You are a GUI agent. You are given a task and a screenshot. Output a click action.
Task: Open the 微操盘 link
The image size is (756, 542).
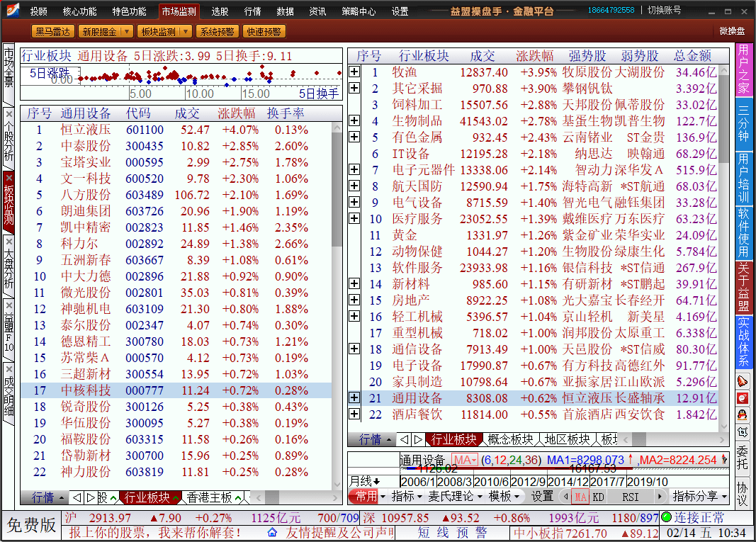(x=732, y=31)
